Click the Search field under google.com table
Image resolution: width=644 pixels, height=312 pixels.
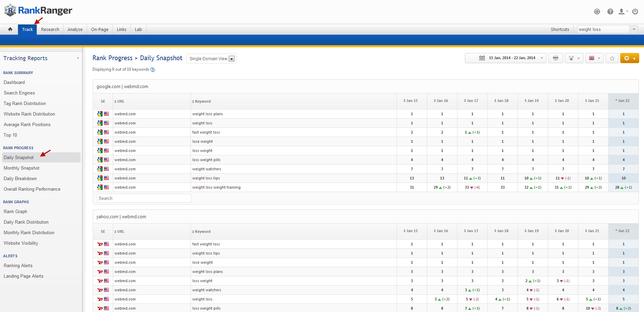[144, 198]
